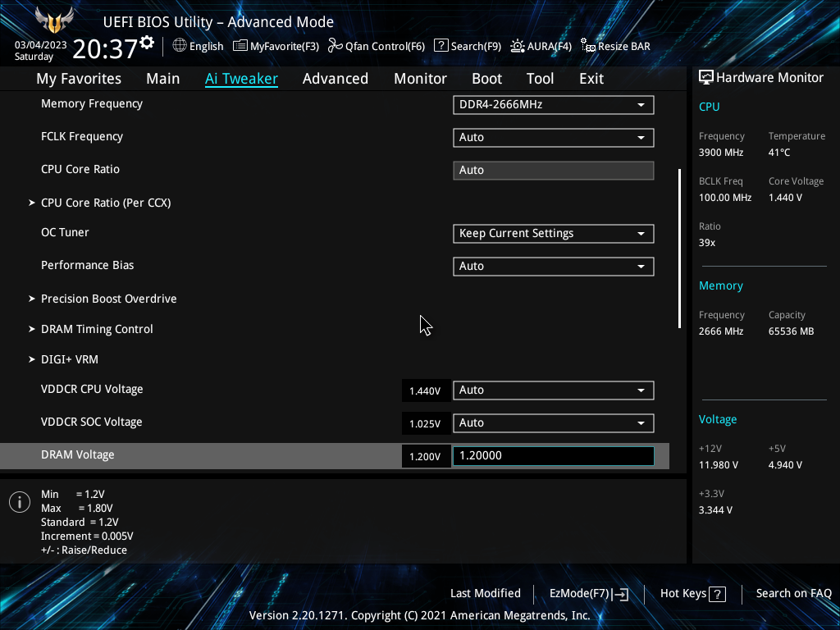The width and height of the screenshot is (840, 630).
Task: Go to the Advanced tab
Action: coord(336,79)
